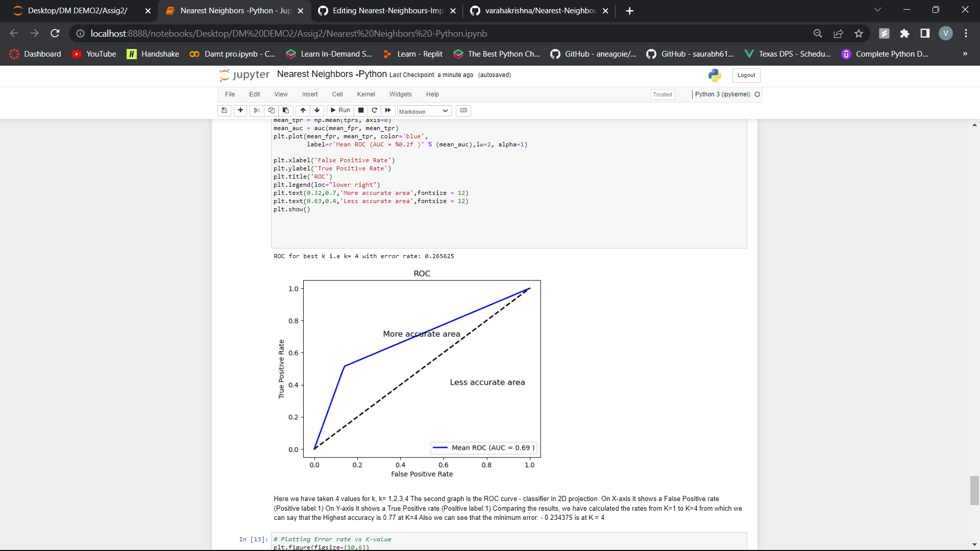This screenshot has height=551, width=980.
Task: Paste cells below using the toolbar icon
Action: [x=286, y=110]
